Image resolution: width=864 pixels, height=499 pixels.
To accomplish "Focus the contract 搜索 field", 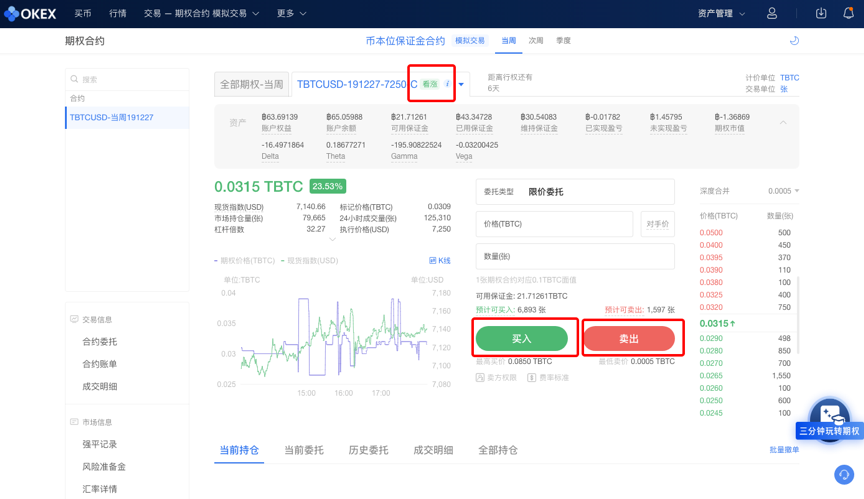I will [x=127, y=79].
